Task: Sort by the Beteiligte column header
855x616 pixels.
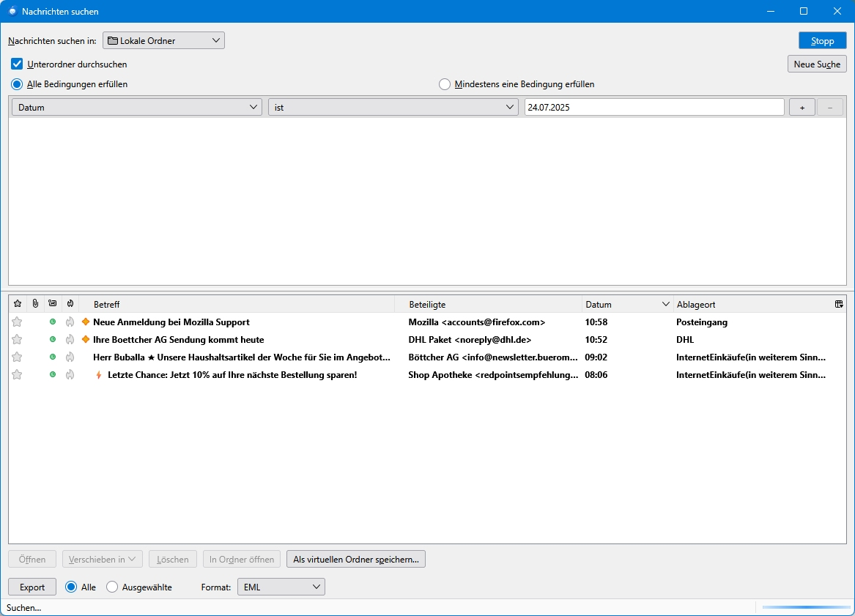Action: (x=487, y=304)
